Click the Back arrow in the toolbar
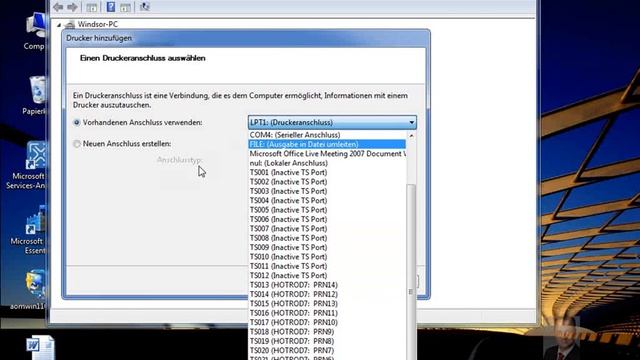The width and height of the screenshot is (640, 360). coord(58,7)
